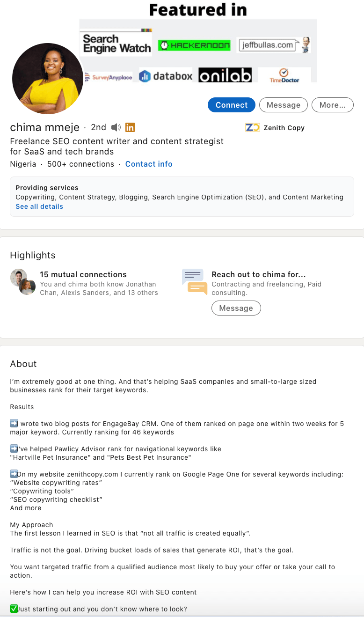Click the Zenith Copy company logo
This screenshot has width=364, height=617.
[x=252, y=127]
